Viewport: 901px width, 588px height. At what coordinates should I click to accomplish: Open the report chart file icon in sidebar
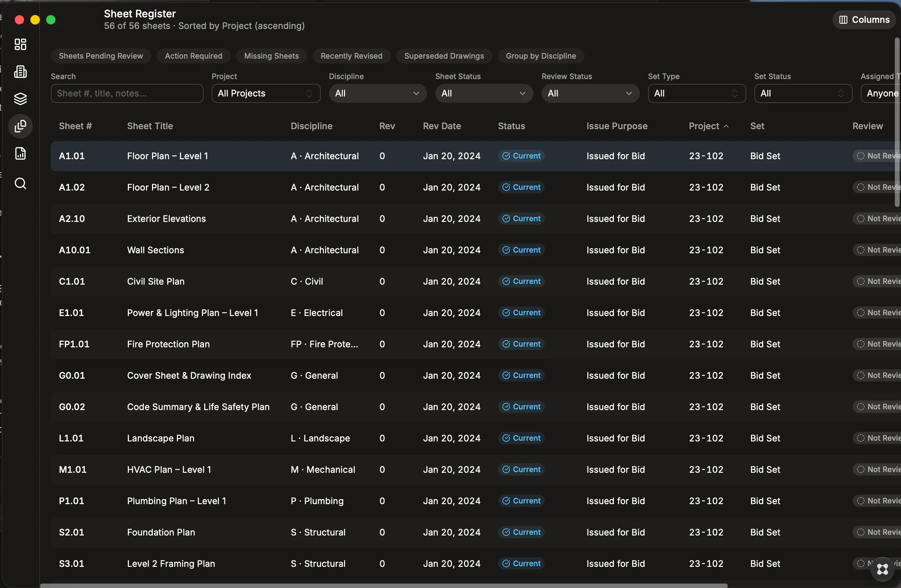pyautogui.click(x=20, y=153)
